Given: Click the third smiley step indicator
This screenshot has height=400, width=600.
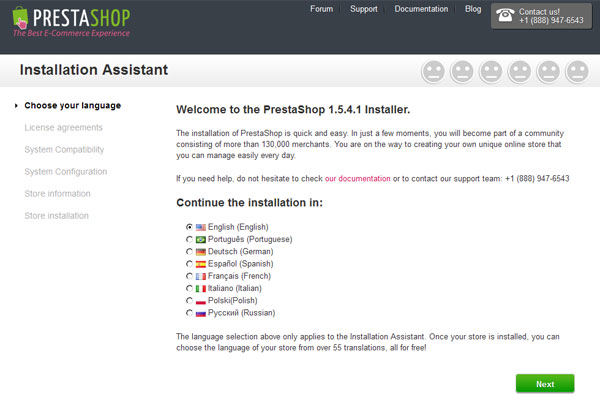Looking at the screenshot, I should [491, 72].
